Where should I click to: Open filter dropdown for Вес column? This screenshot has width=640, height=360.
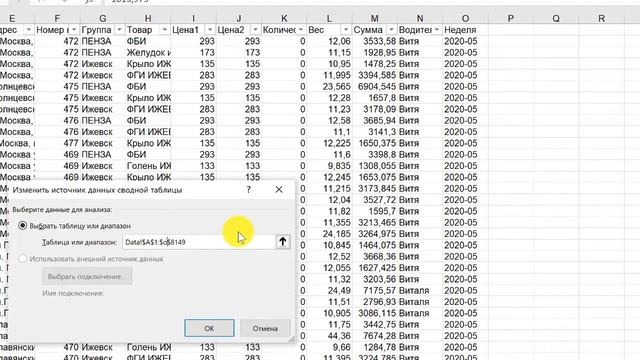(346, 30)
